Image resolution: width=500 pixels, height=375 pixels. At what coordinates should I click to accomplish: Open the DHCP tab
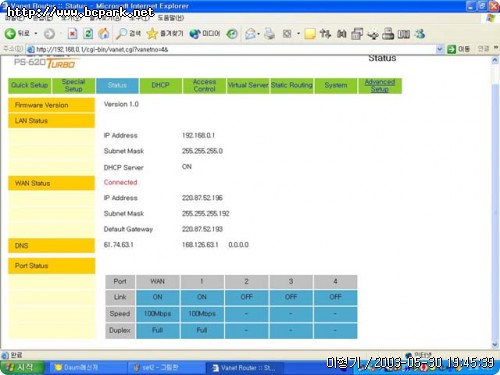pyautogui.click(x=160, y=85)
